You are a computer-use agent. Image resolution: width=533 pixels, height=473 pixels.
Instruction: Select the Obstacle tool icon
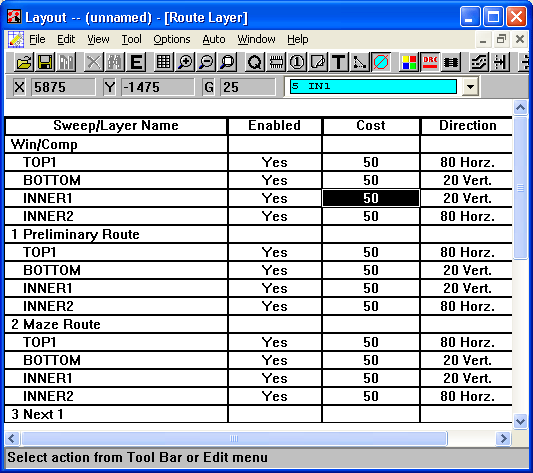coord(318,63)
